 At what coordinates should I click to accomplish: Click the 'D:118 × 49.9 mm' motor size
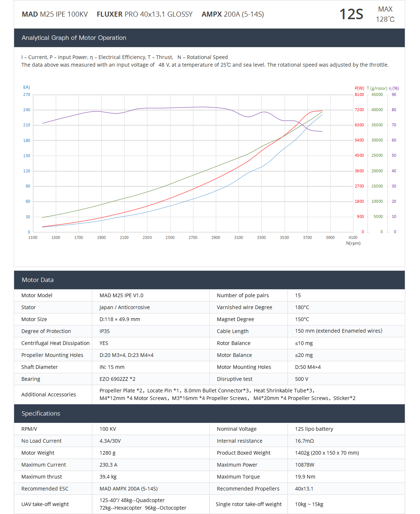pos(120,319)
